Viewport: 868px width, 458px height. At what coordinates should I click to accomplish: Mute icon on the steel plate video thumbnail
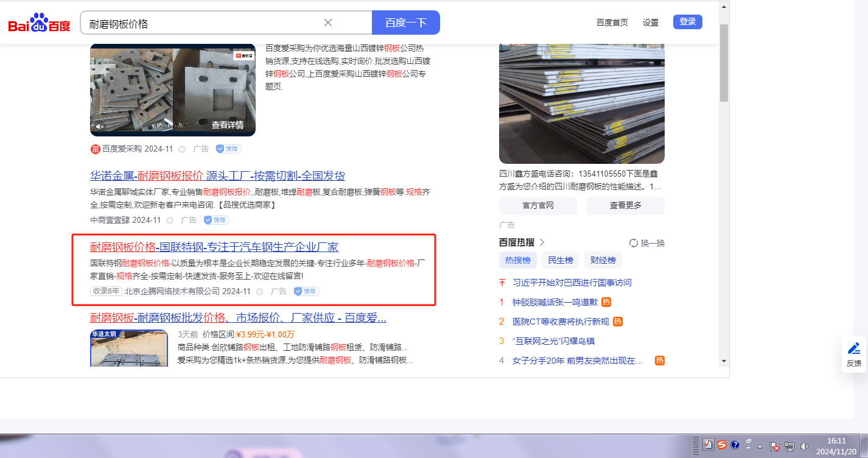[x=100, y=126]
